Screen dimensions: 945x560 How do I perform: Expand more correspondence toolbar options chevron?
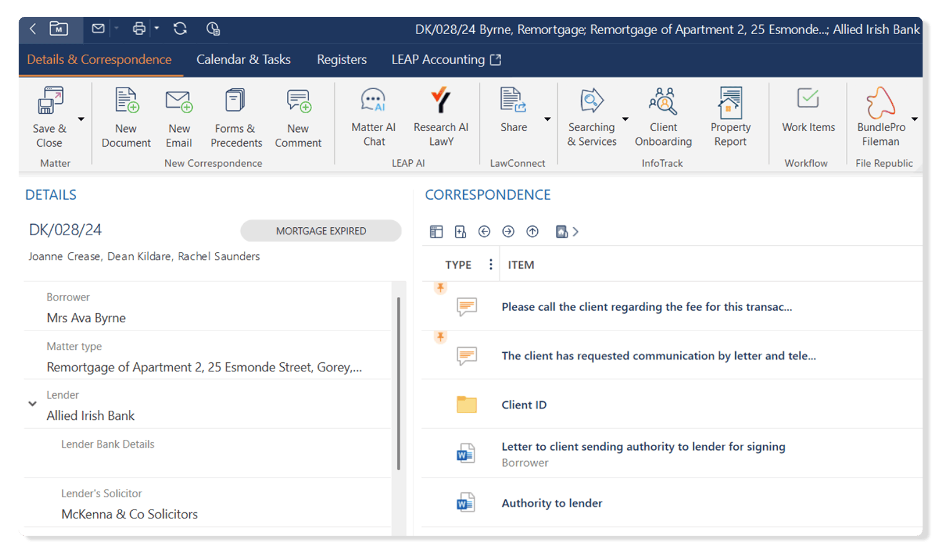576,231
